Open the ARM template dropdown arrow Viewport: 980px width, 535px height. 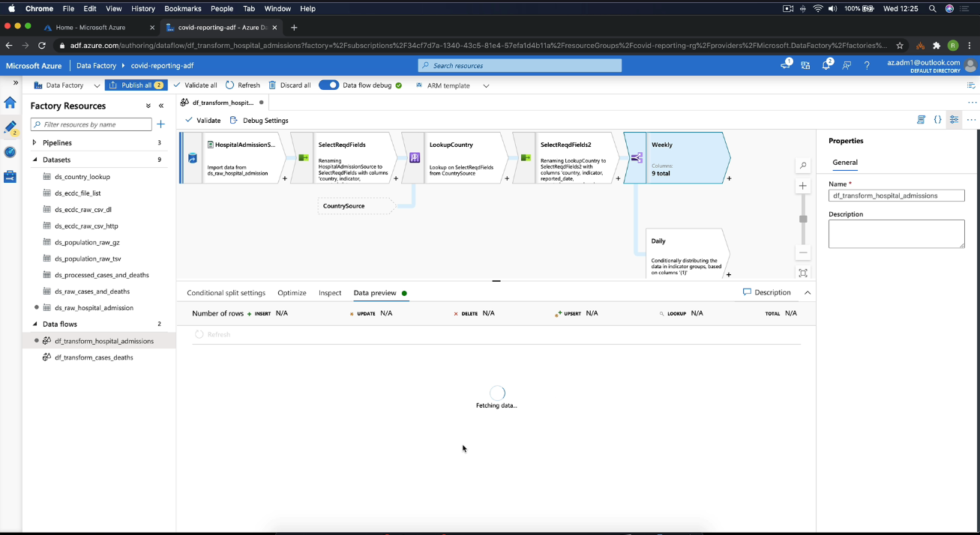486,85
